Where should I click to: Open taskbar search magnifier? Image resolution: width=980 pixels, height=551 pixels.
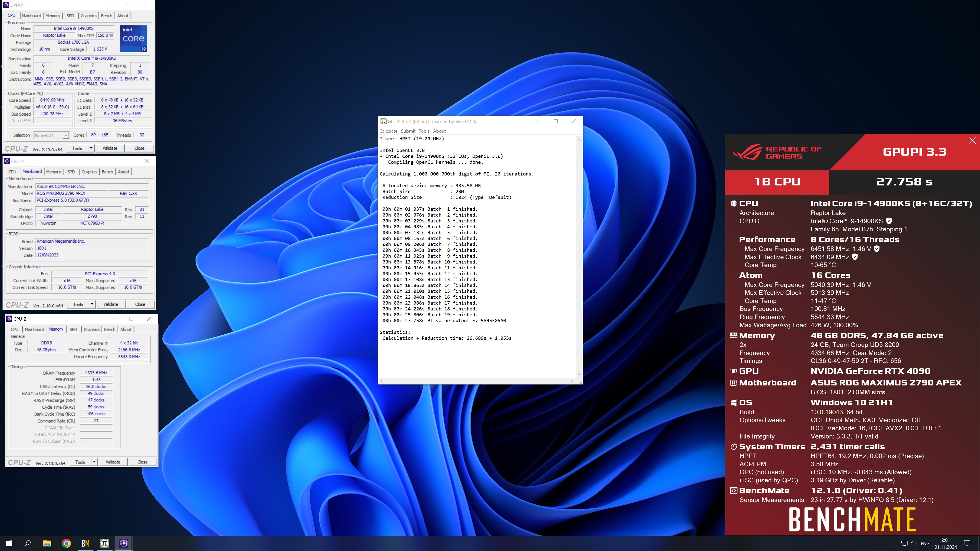click(28, 543)
